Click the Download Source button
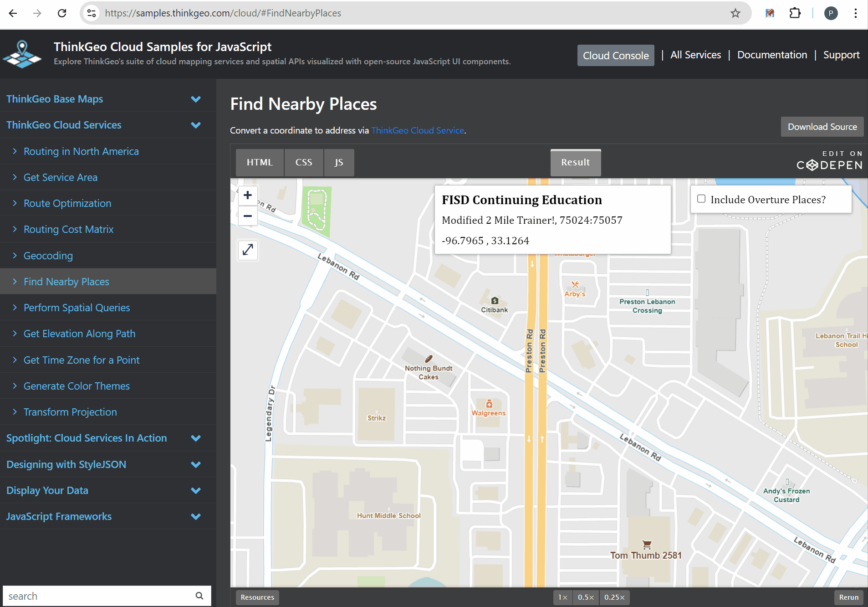Image resolution: width=868 pixels, height=607 pixels. [822, 127]
